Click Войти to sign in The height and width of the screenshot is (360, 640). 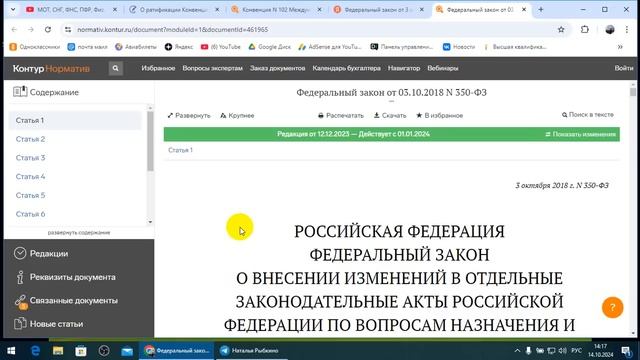[x=624, y=68]
